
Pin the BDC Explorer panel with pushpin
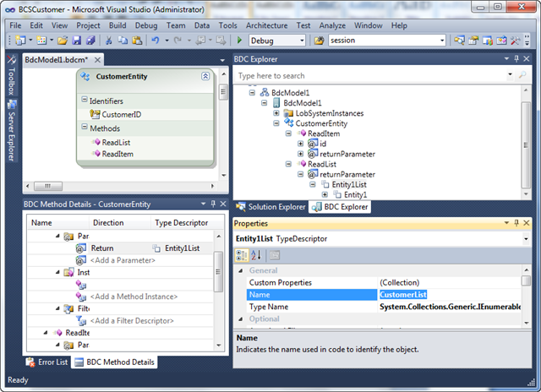pos(516,59)
